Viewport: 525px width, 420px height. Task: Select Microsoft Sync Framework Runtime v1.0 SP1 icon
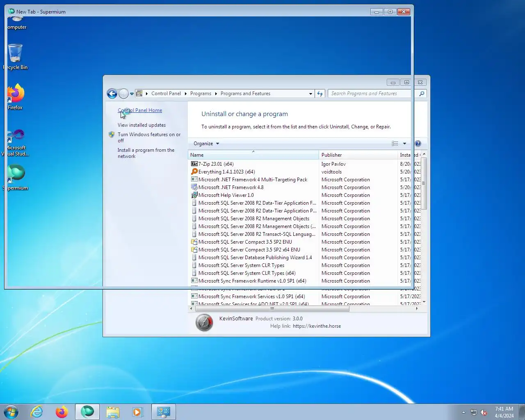pyautogui.click(x=194, y=281)
